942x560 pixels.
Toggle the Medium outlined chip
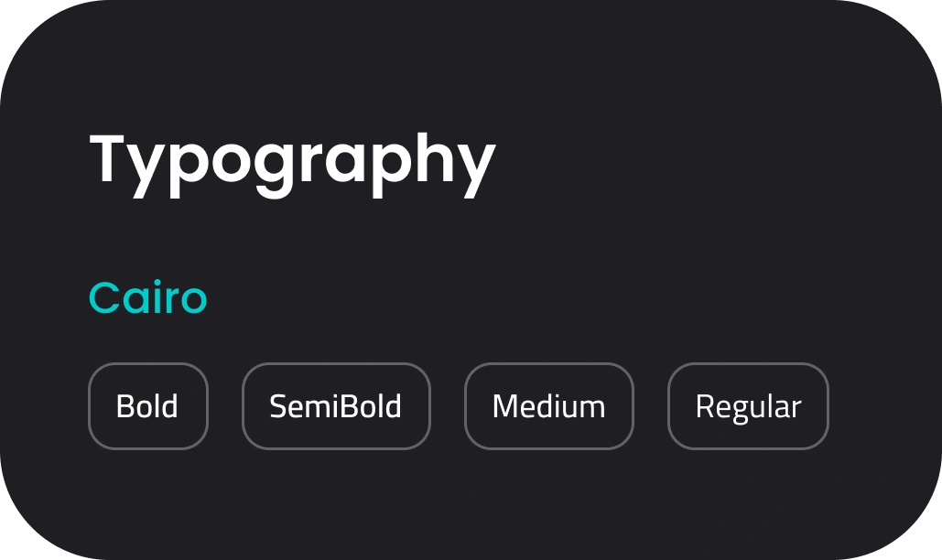pyautogui.click(x=548, y=406)
